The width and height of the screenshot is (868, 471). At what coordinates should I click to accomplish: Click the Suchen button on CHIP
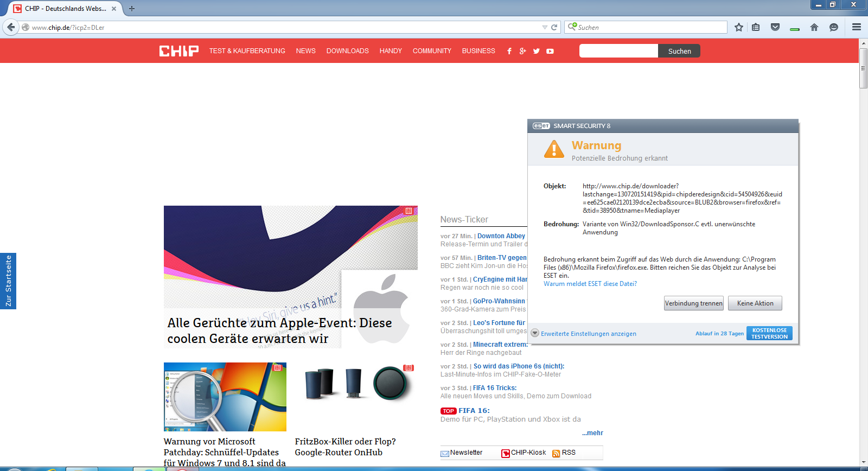point(679,51)
